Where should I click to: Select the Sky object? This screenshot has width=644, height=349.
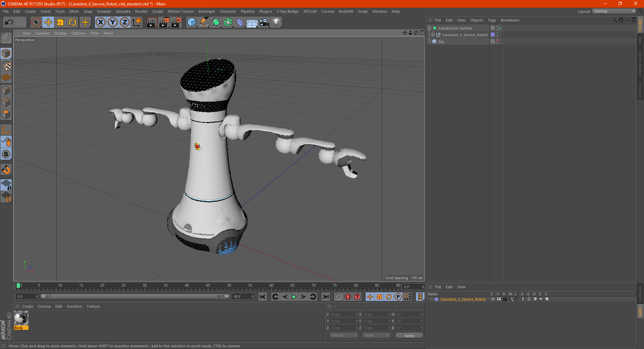(441, 42)
